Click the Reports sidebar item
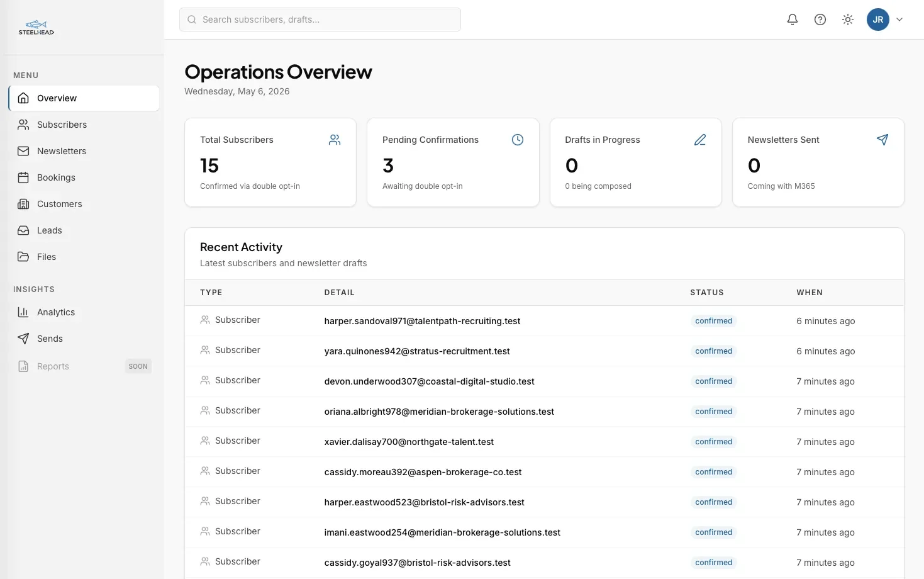The image size is (924, 579). pyautogui.click(x=84, y=366)
